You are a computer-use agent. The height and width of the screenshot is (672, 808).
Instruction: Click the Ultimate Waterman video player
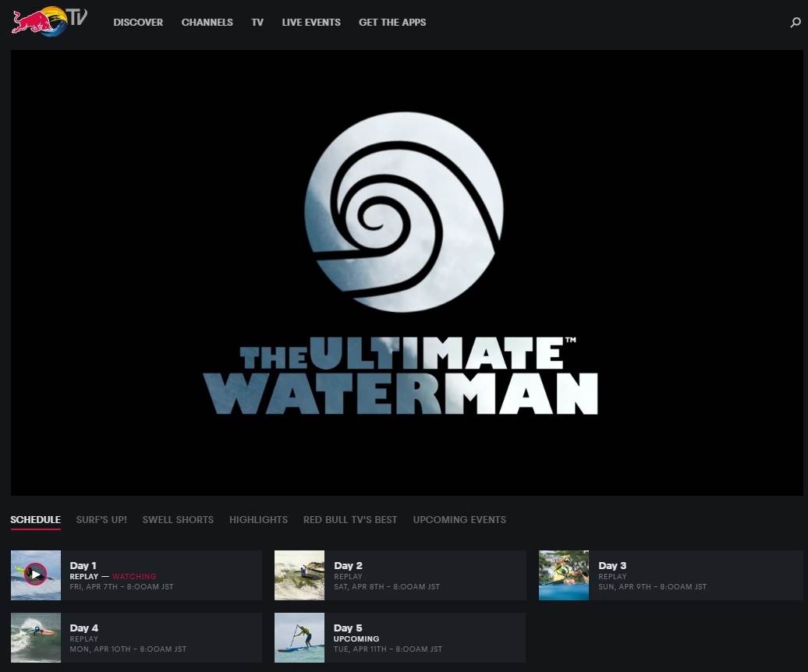tap(406, 273)
